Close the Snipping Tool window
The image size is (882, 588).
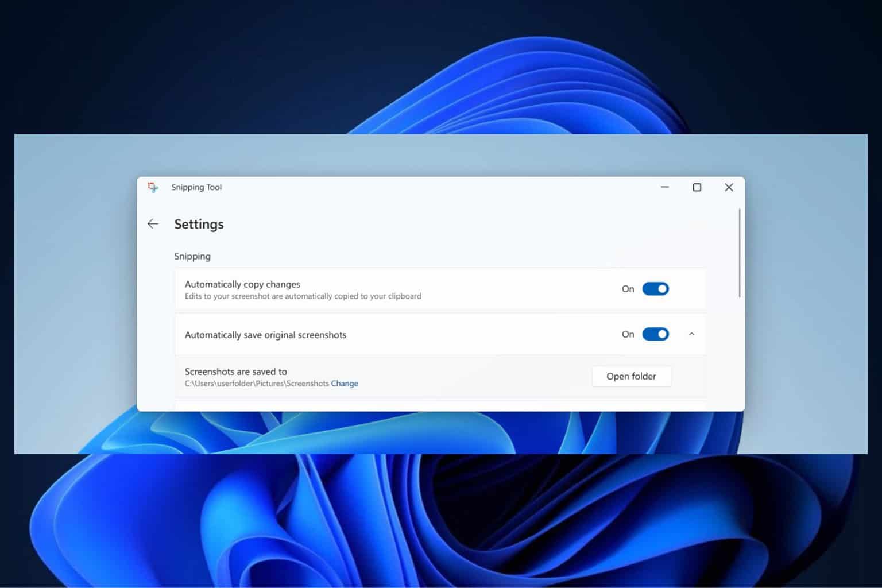[729, 187]
